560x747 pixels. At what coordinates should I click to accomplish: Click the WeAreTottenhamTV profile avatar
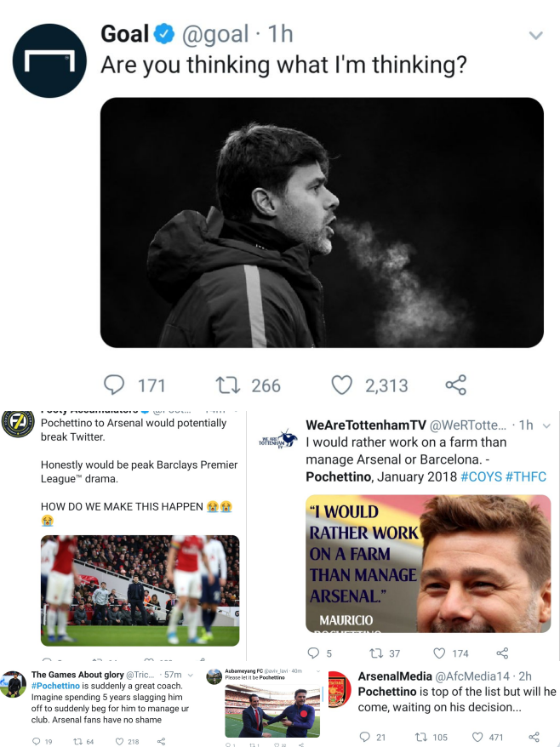point(278,440)
